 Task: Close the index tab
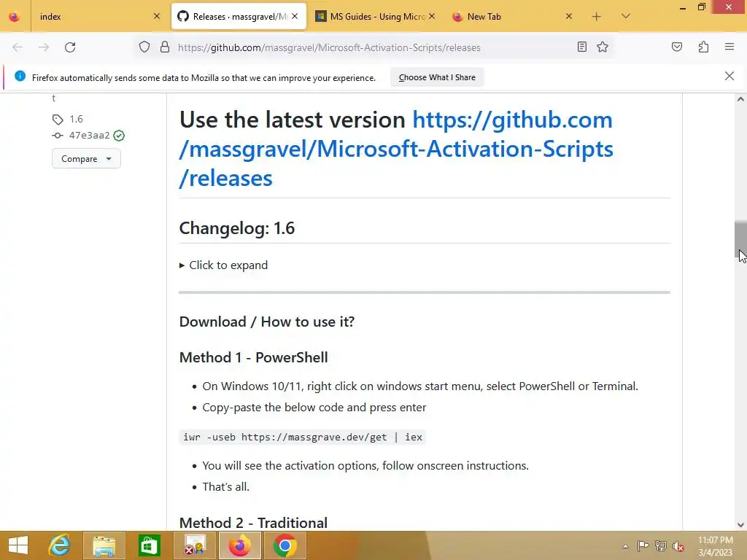157,17
